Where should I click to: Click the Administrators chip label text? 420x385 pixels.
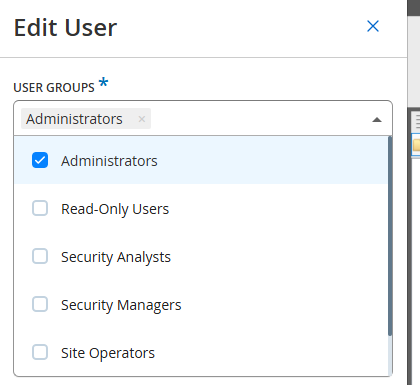[74, 119]
